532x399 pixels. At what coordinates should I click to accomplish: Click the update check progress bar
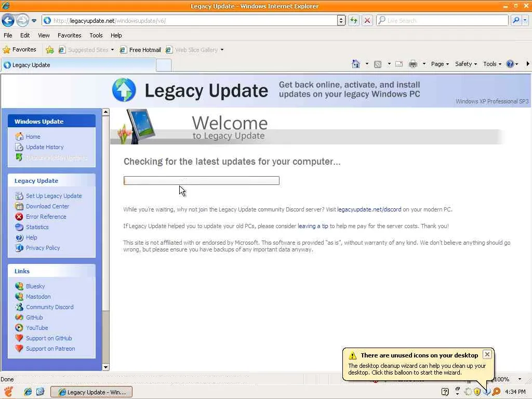click(x=202, y=180)
